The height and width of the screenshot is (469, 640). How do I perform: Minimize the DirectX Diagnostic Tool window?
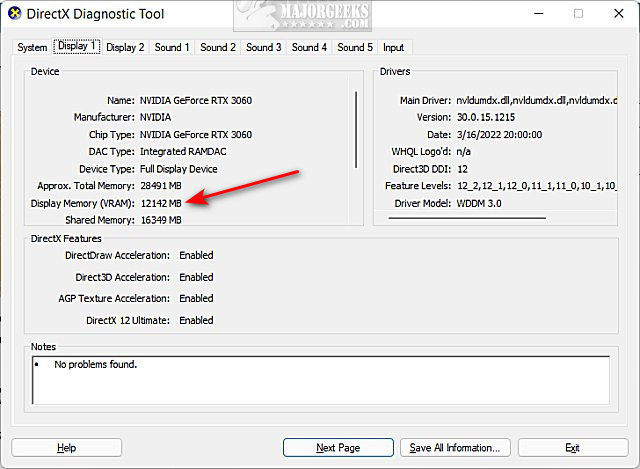click(539, 13)
